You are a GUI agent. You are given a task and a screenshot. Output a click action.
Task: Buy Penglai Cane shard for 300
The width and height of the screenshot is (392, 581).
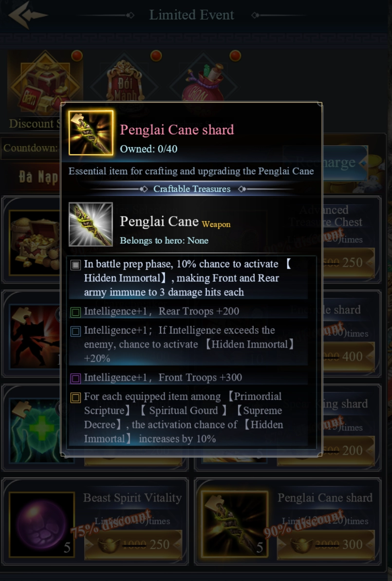326,544
